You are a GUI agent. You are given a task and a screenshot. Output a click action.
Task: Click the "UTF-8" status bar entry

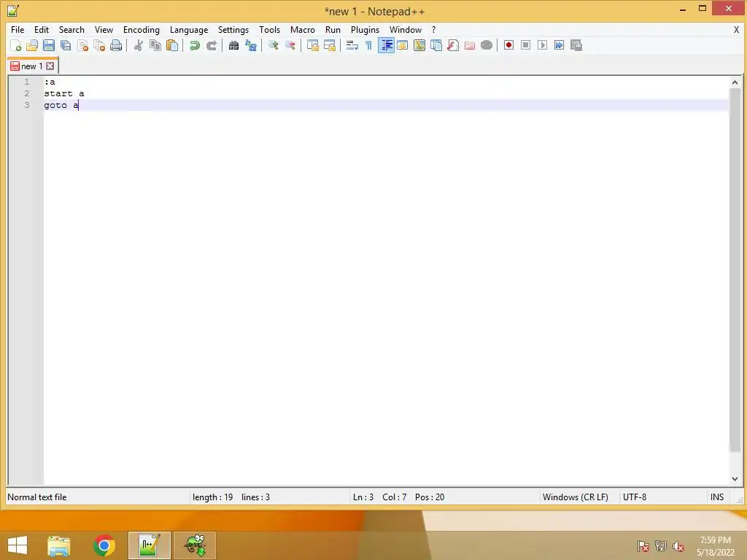tap(635, 497)
